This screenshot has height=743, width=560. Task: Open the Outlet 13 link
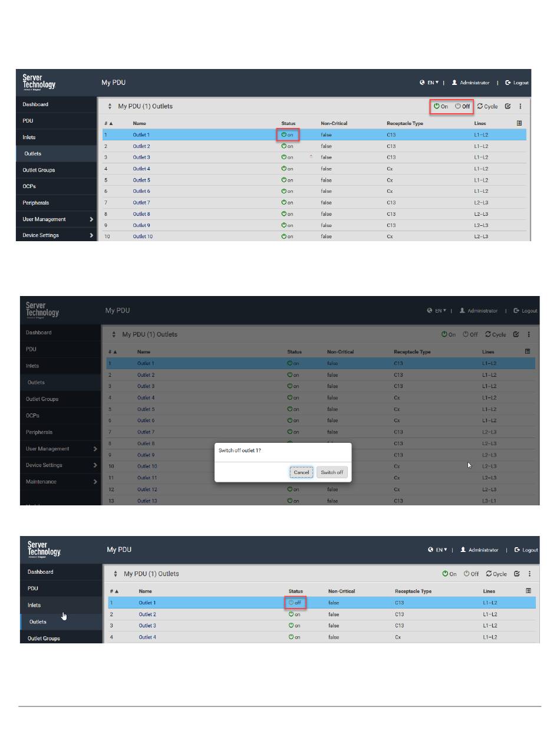coord(147,501)
